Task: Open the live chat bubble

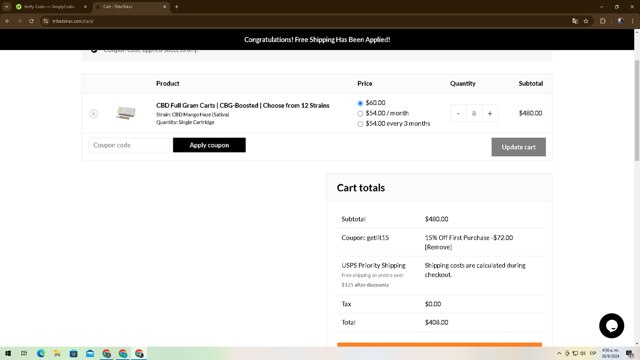Action: 611,325
